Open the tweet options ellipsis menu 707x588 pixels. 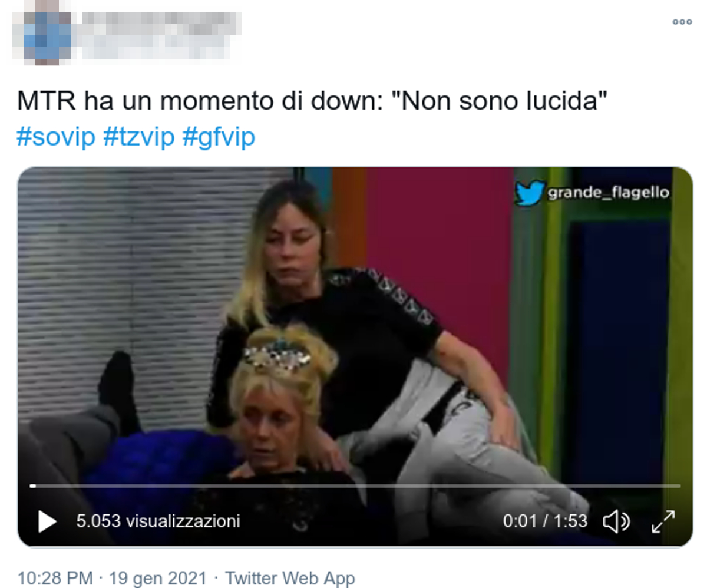[x=682, y=22]
